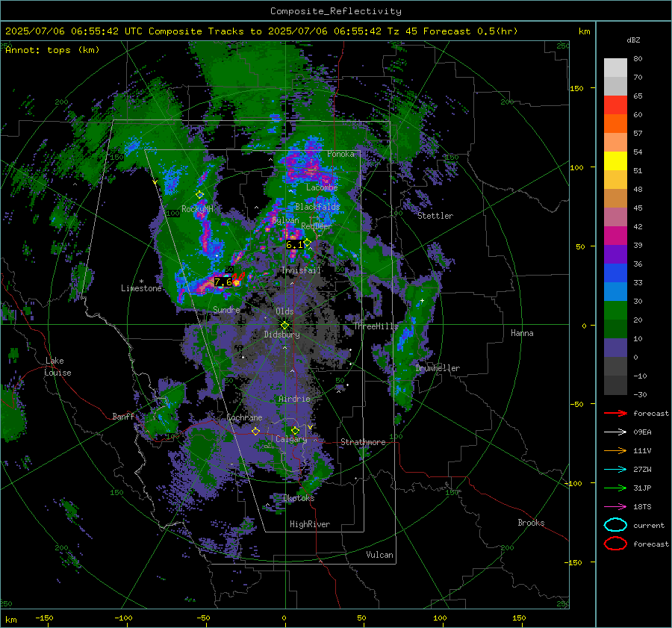Click the Lake Louise label
672x628 pixels.
pyautogui.click(x=57, y=367)
